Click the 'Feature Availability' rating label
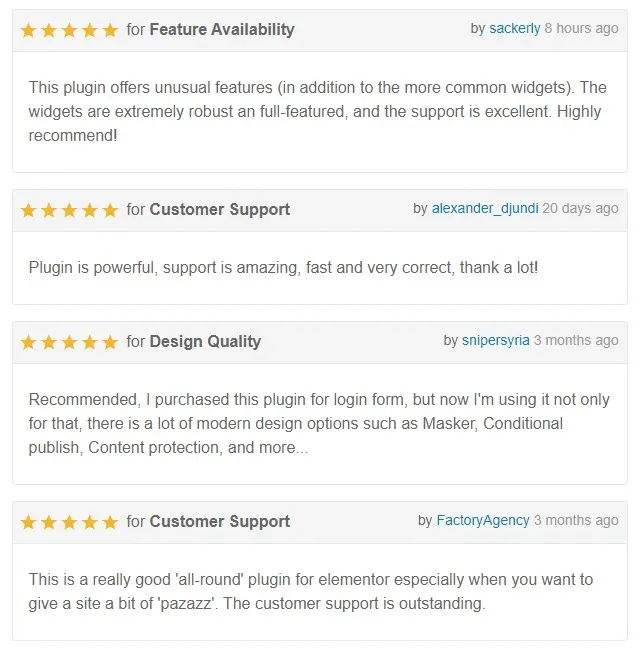Image resolution: width=641 pixels, height=652 pixels. click(x=221, y=29)
